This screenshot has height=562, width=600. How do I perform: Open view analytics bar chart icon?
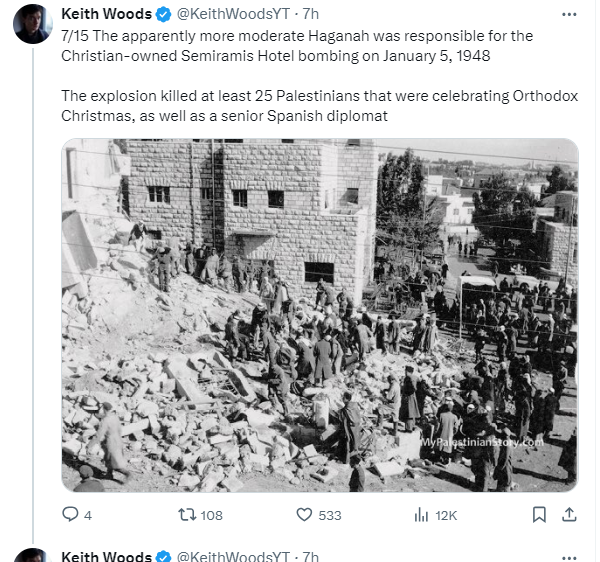pyautogui.click(x=421, y=515)
